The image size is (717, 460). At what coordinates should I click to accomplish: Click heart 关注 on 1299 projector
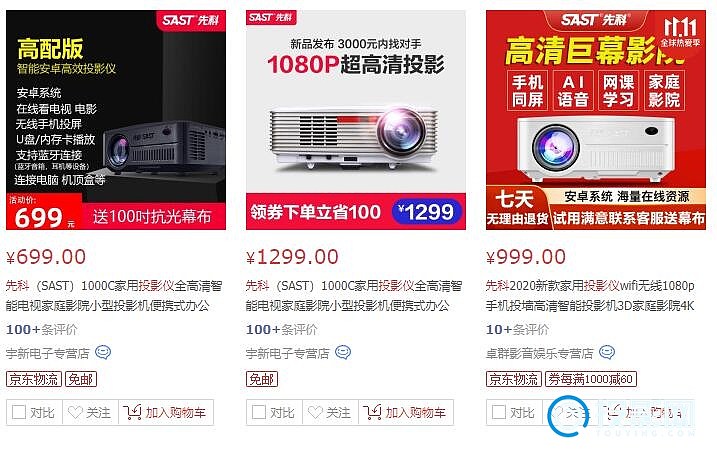click(330, 412)
